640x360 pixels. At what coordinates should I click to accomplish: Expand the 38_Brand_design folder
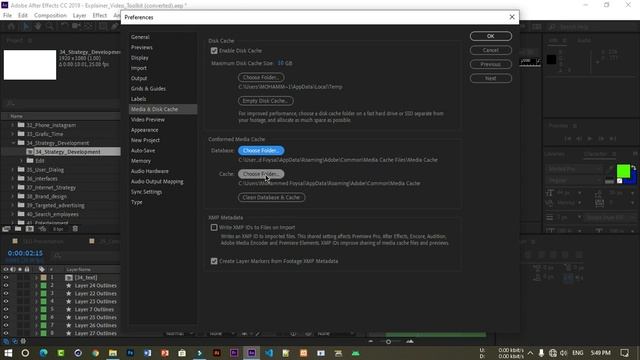(12, 196)
